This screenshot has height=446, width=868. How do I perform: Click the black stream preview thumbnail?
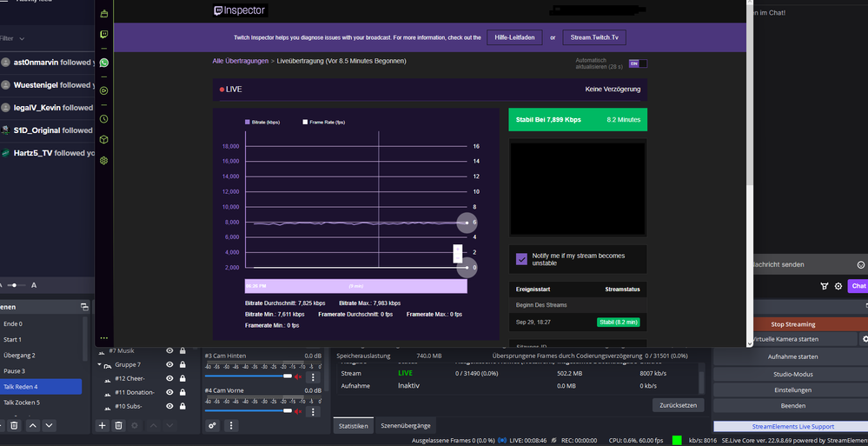tap(578, 189)
